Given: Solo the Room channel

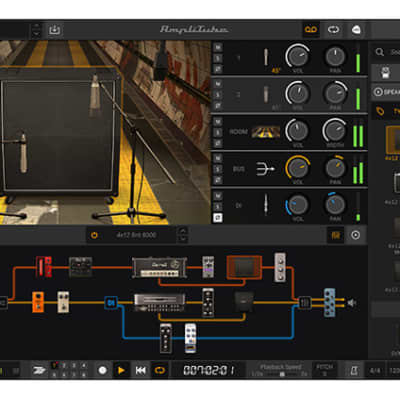Looking at the screenshot, I should coord(218,132).
